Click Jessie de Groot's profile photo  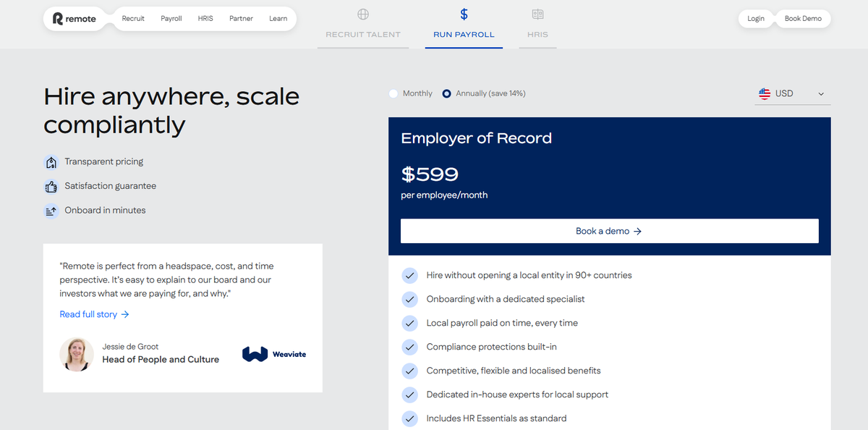point(77,354)
